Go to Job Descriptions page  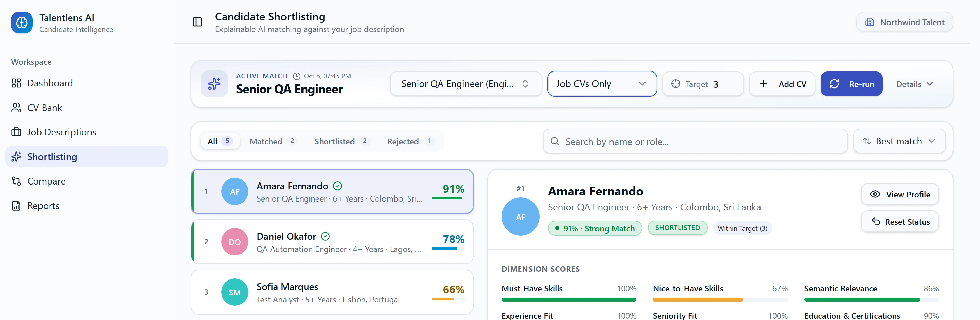(x=87, y=132)
